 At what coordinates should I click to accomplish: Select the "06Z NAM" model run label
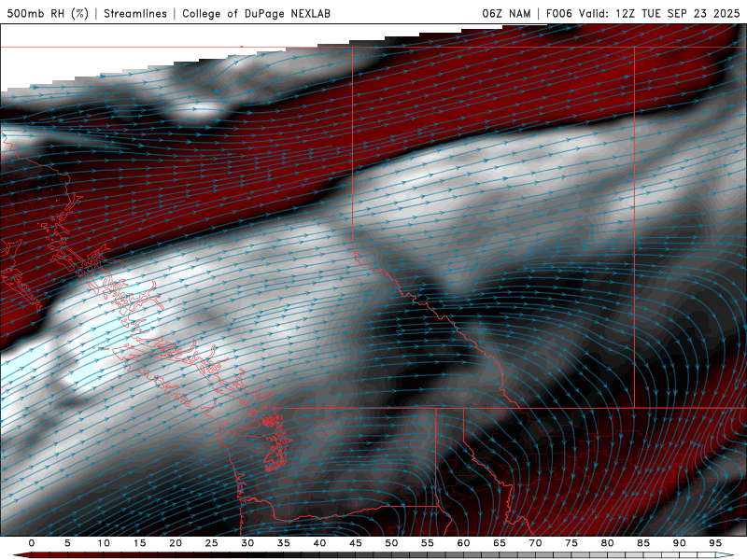(x=506, y=13)
